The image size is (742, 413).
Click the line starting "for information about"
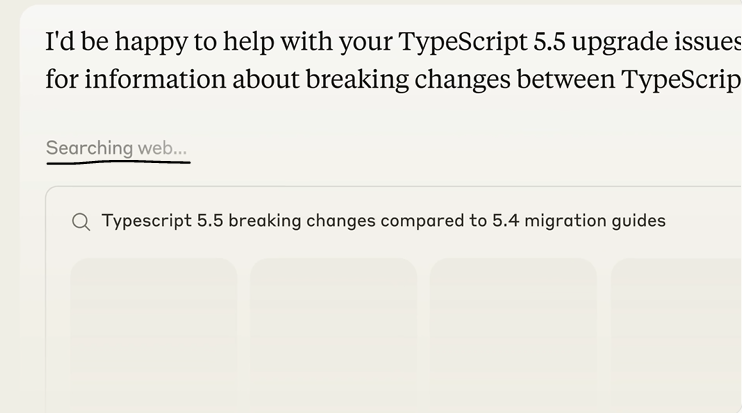394,79
